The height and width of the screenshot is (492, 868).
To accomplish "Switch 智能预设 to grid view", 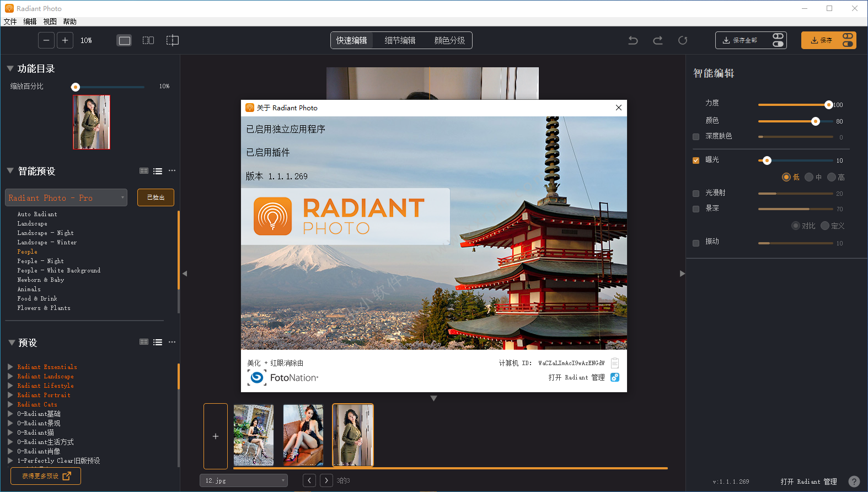I will 144,171.
